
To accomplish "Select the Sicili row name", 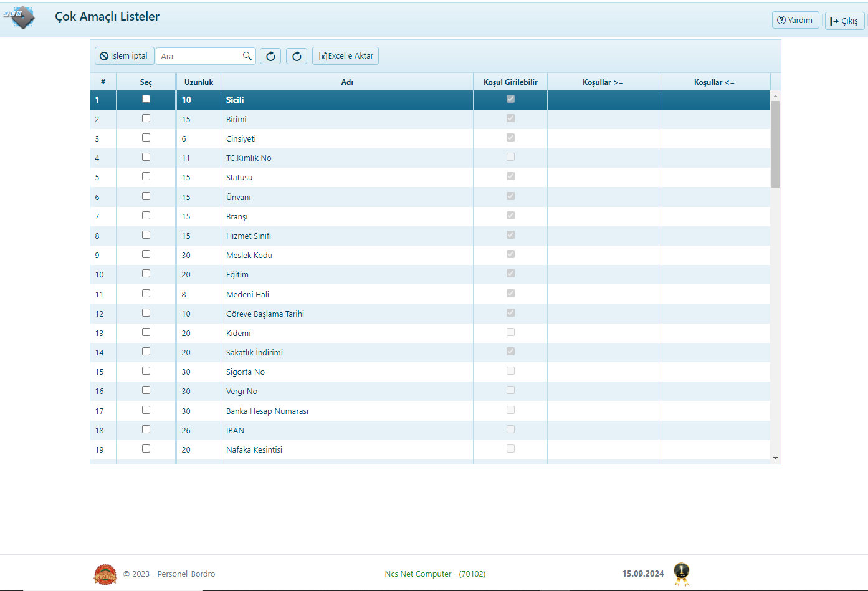I will click(x=235, y=100).
